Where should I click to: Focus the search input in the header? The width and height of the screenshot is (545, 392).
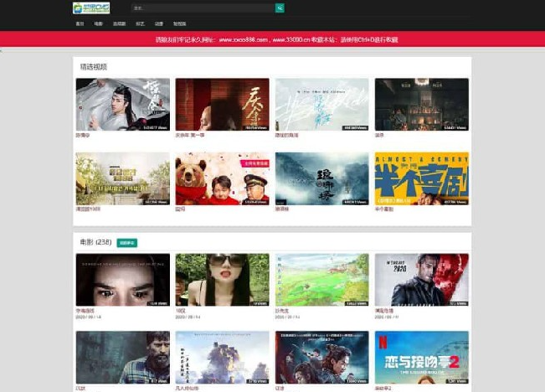point(203,8)
